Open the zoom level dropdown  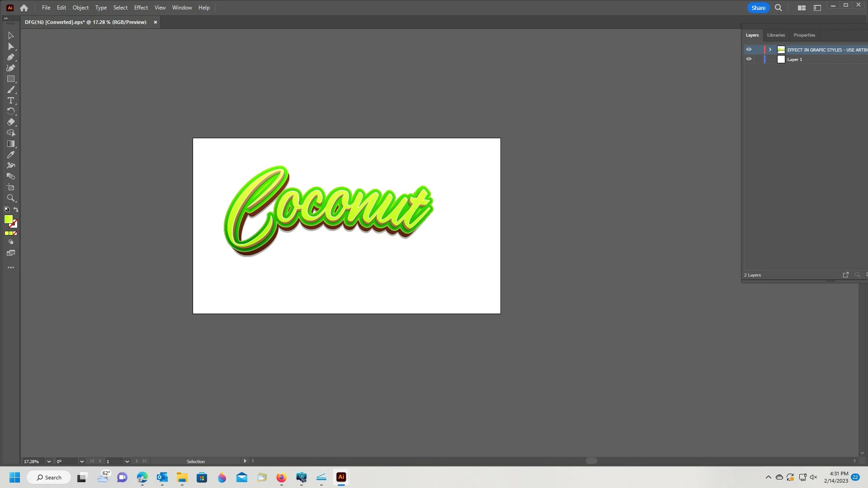(x=49, y=461)
